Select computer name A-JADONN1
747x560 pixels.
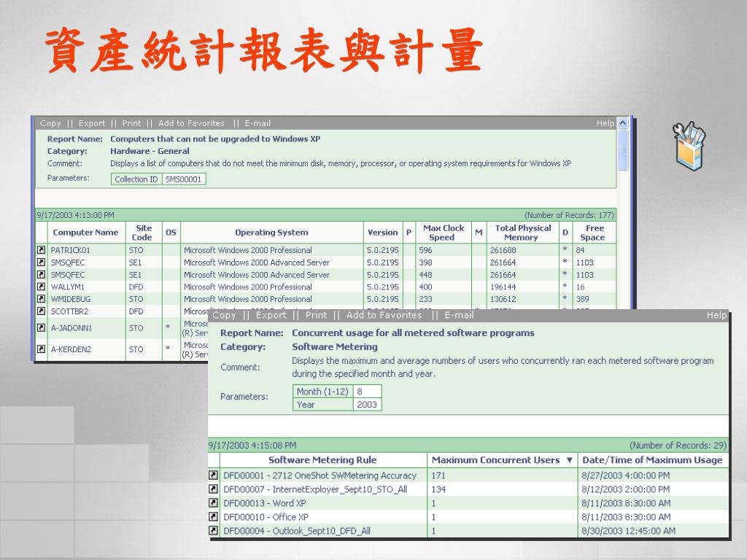point(71,327)
